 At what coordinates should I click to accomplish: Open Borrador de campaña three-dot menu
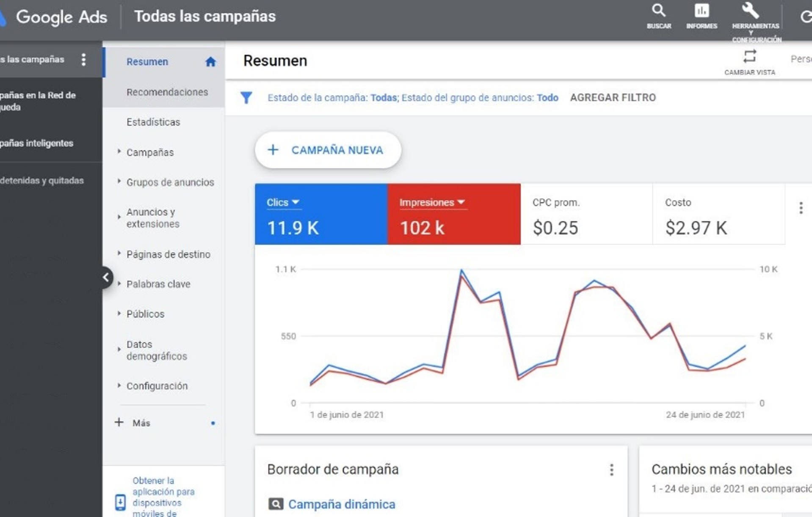[x=611, y=470]
